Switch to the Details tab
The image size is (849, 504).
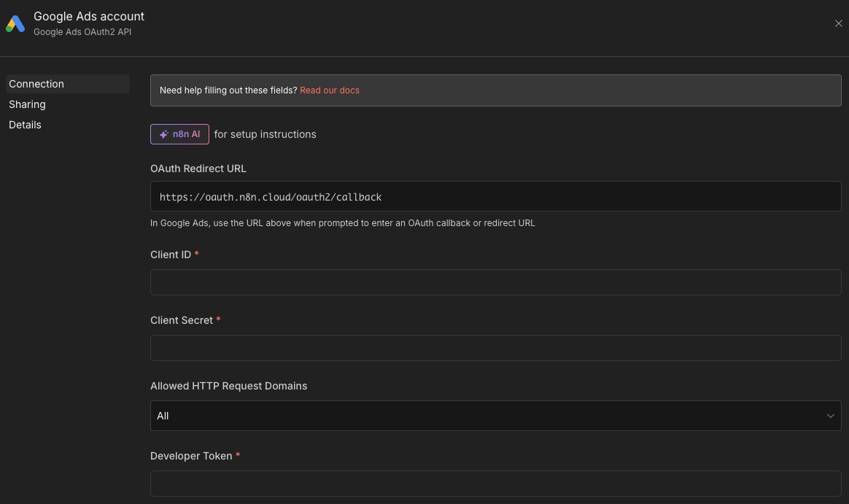(x=25, y=125)
